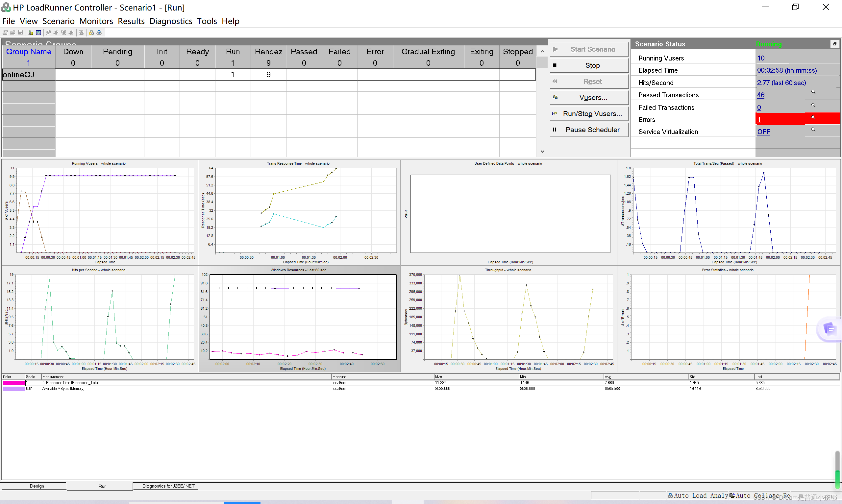Click the Analyze Results toolbar icon

click(81, 33)
